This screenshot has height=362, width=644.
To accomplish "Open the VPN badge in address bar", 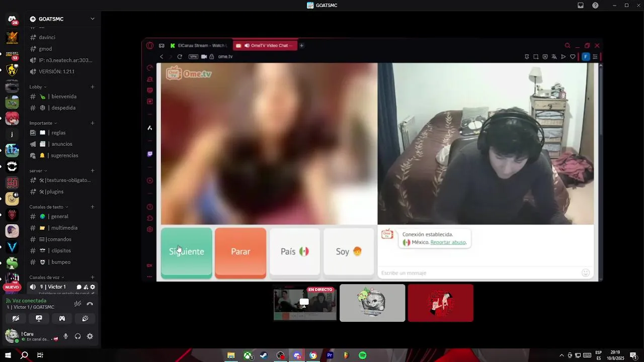I will (x=193, y=57).
